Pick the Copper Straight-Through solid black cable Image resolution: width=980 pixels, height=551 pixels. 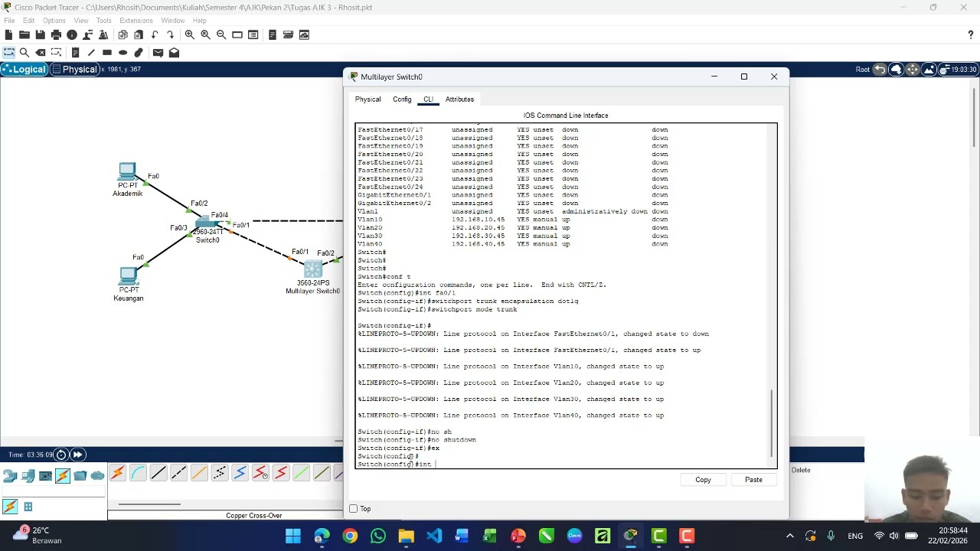[x=158, y=474]
